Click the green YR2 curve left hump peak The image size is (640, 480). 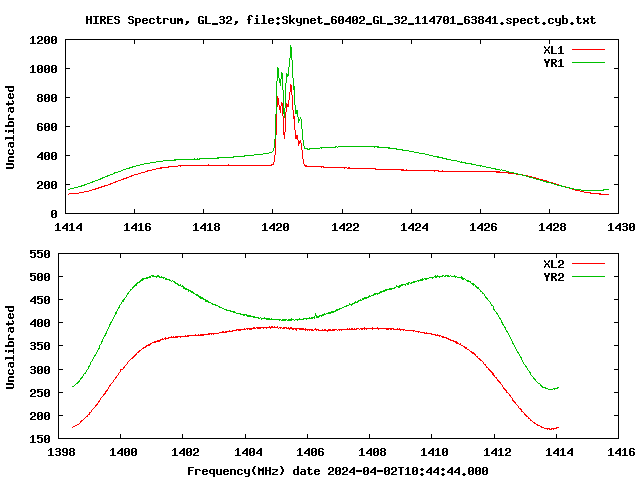tap(153, 276)
